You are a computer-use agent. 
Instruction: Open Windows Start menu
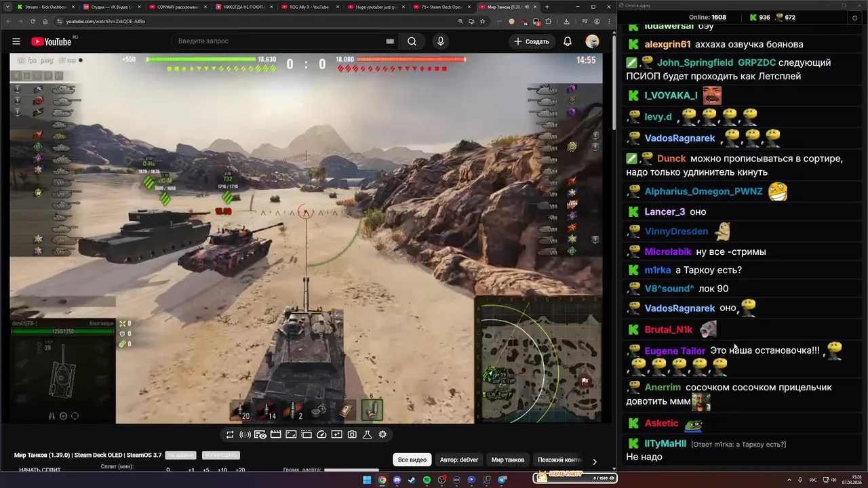(x=367, y=480)
